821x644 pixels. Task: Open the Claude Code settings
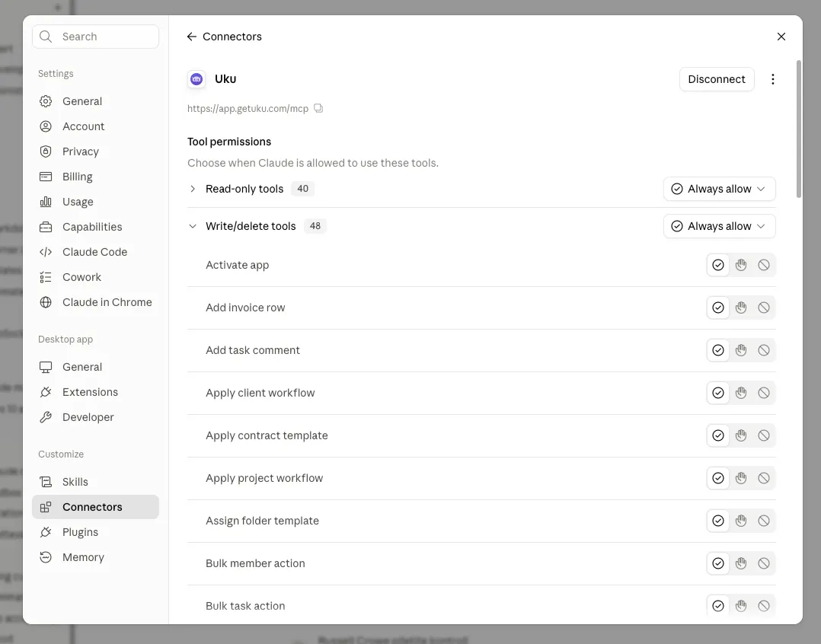(95, 252)
